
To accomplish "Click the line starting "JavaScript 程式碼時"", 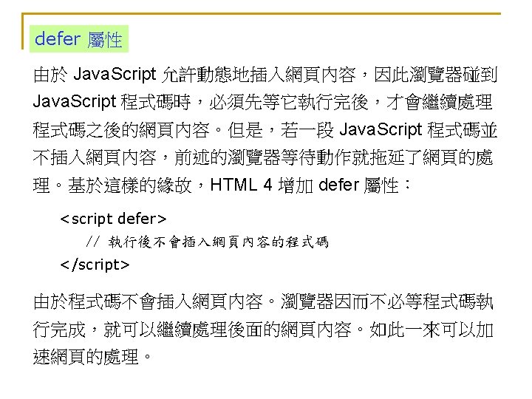I will coord(263,102).
